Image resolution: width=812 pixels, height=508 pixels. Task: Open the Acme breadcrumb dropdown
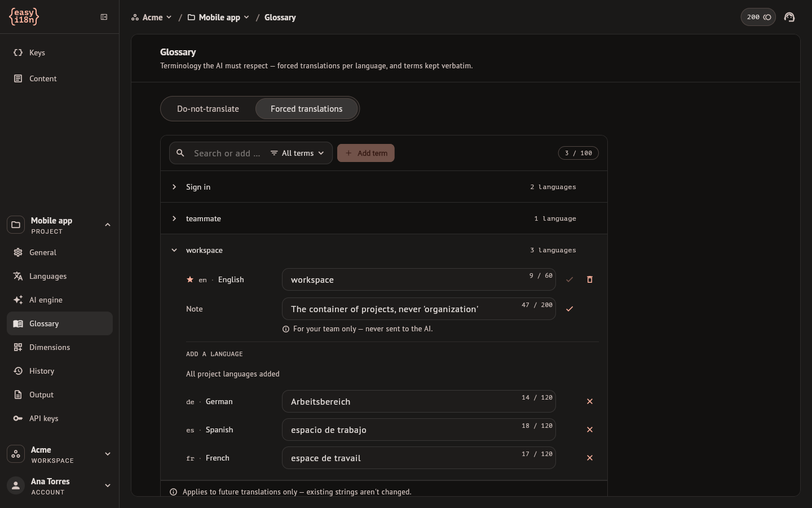(152, 17)
